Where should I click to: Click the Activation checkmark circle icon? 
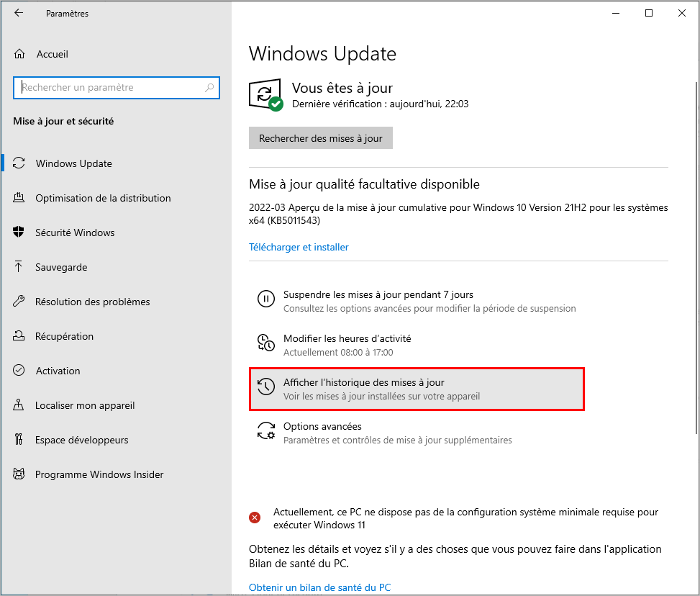[19, 370]
